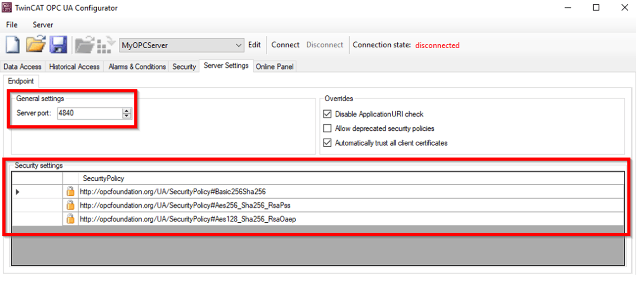Click lock icon of Aes256_Sha256_RsaPss policy row

[70, 205]
